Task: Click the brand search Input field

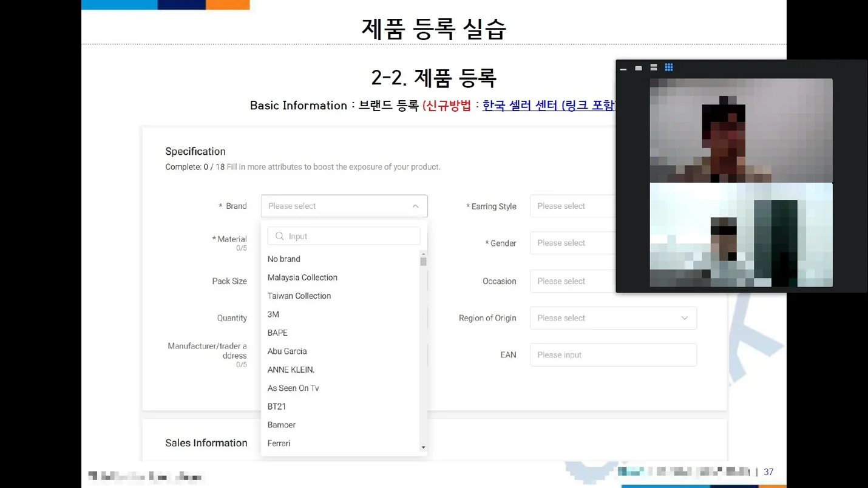Action: (344, 236)
